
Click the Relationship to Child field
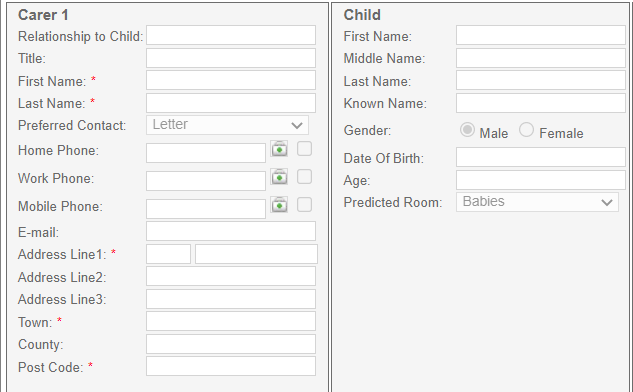tap(231, 35)
